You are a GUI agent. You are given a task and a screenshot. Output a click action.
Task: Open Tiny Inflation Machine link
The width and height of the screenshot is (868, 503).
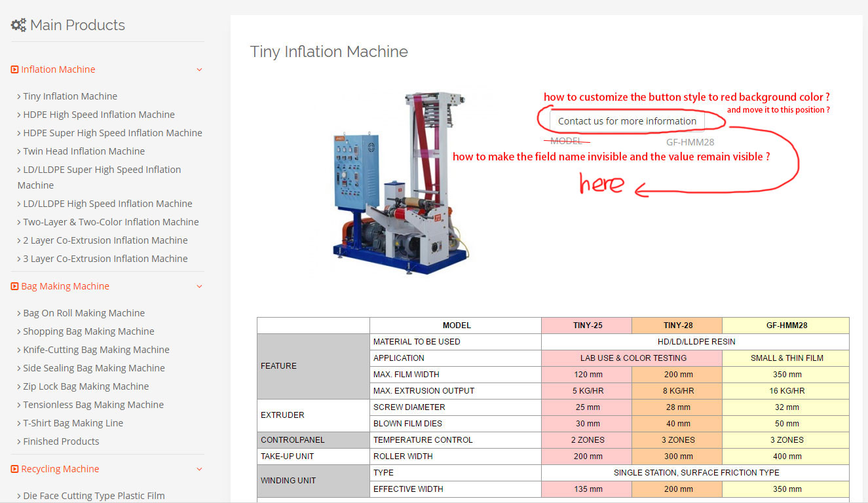coord(70,96)
